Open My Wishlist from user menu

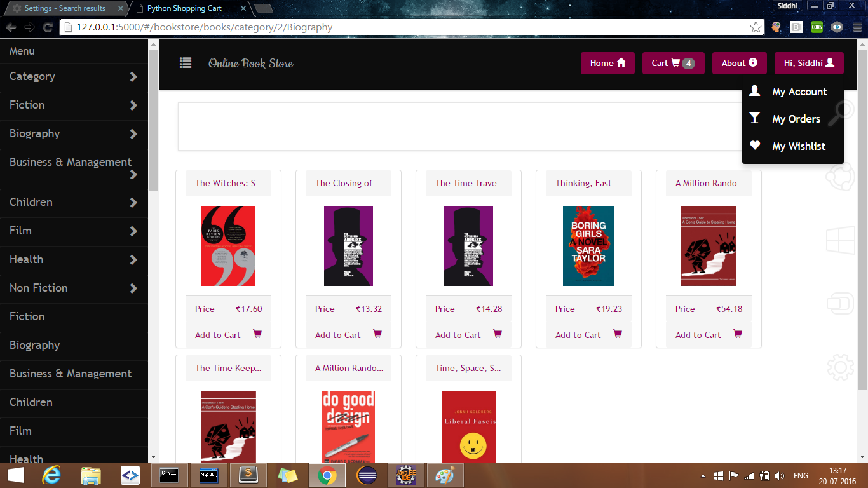792,146
